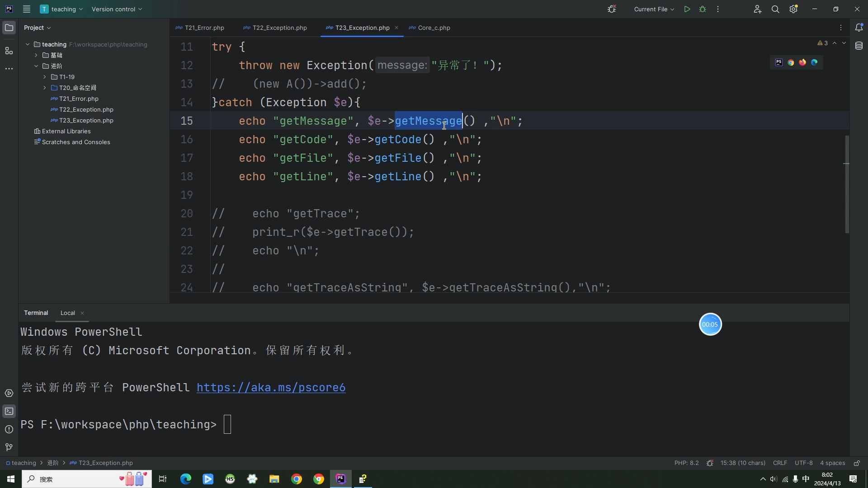Open Microsoft Edge from taskbar
Screen dimensions: 868x488
pyautogui.click(x=186, y=479)
